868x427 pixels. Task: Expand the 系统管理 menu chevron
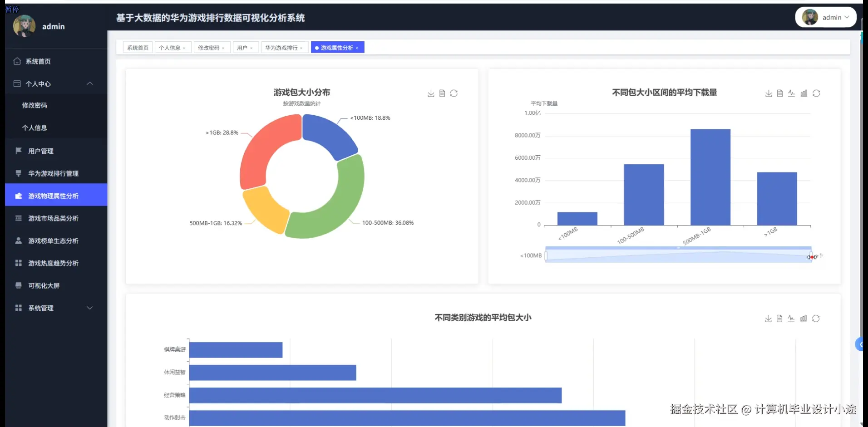coord(90,308)
